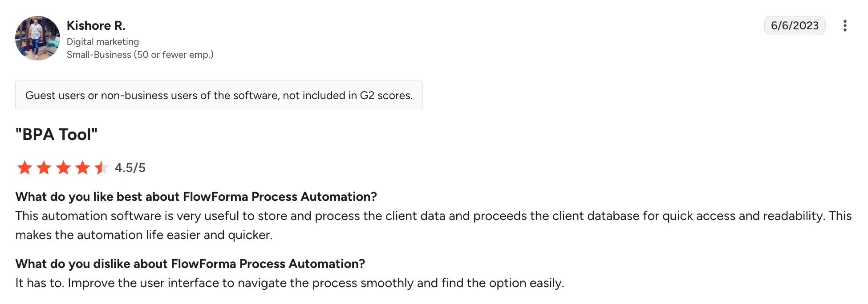
Task: Toggle the review date badge 6/6/2023
Action: pos(795,25)
